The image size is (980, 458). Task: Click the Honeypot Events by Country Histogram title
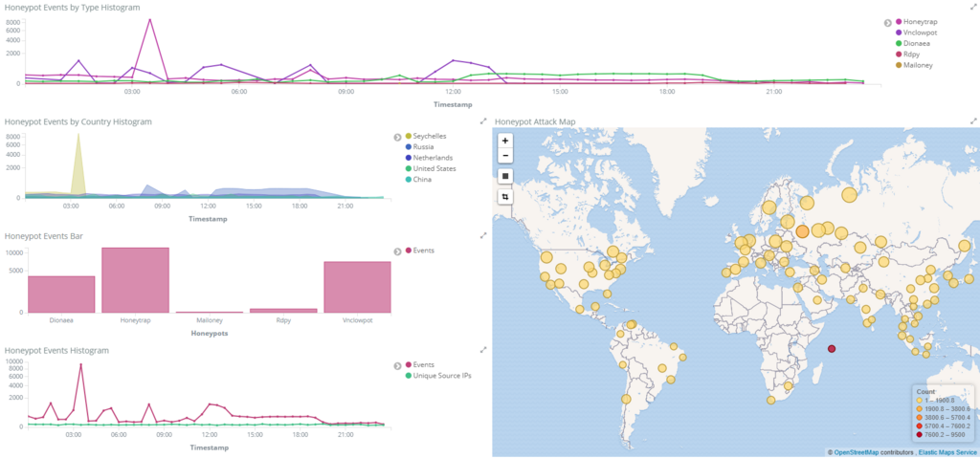point(78,121)
